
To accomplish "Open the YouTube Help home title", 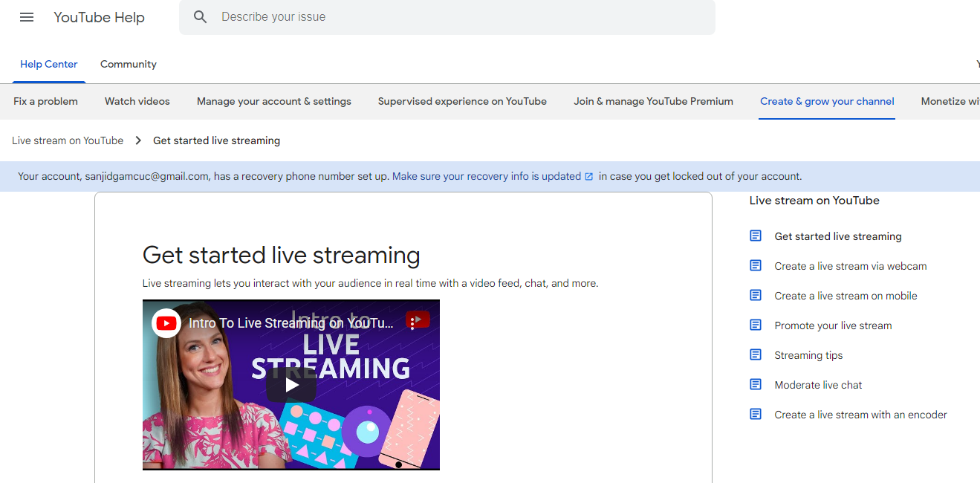I will (x=100, y=17).
